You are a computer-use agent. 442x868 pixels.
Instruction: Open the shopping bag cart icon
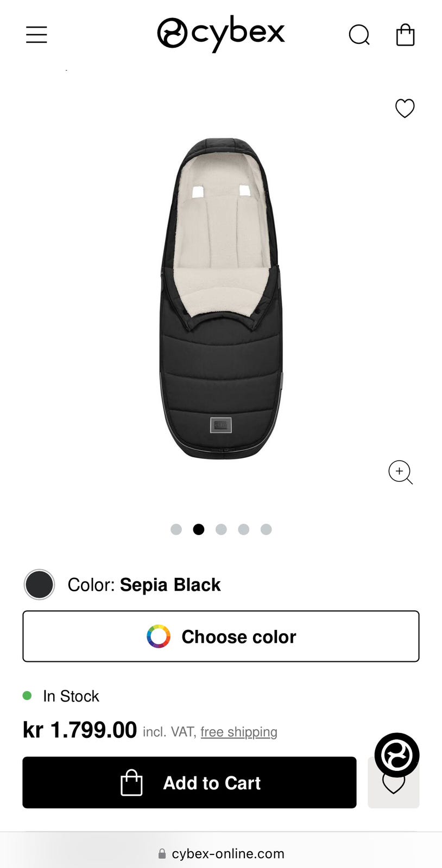tap(405, 35)
